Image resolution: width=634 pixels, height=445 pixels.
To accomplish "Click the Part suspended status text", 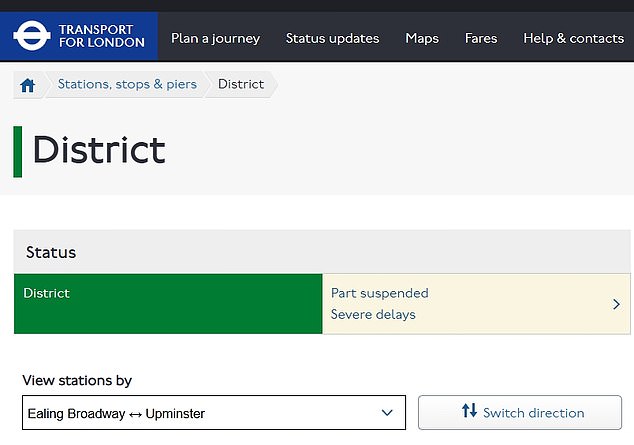I will tap(380, 293).
